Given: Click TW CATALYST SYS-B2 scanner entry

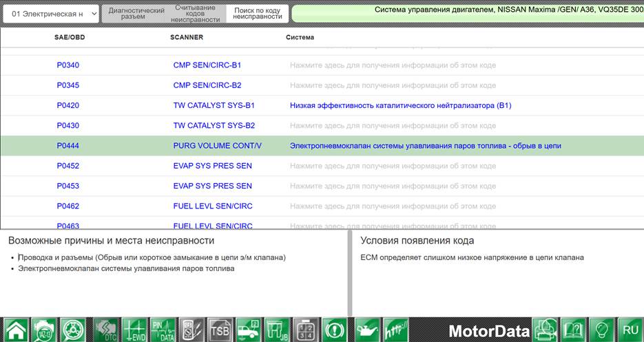Looking at the screenshot, I should click(214, 126).
